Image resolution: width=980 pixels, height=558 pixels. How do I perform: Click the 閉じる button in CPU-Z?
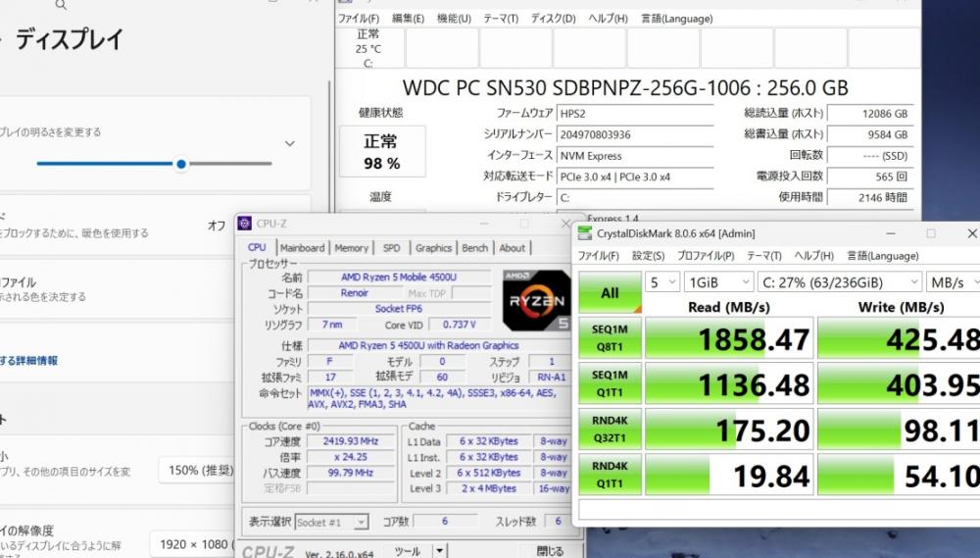(550, 550)
